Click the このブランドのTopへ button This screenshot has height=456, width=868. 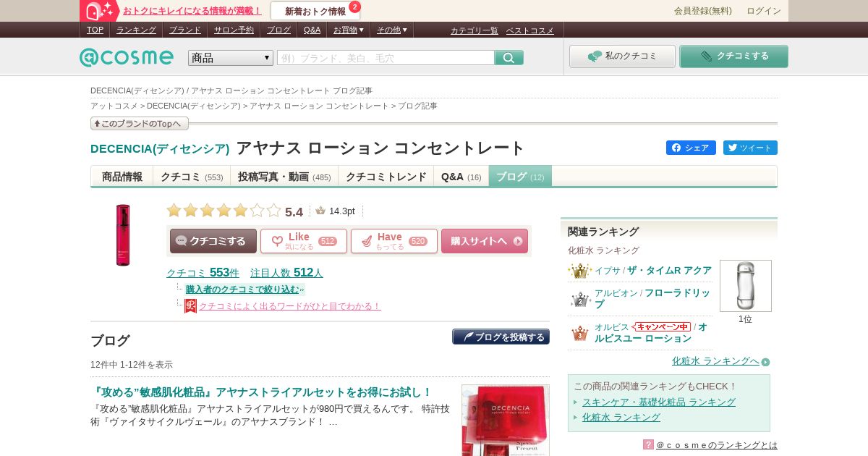[x=140, y=124]
